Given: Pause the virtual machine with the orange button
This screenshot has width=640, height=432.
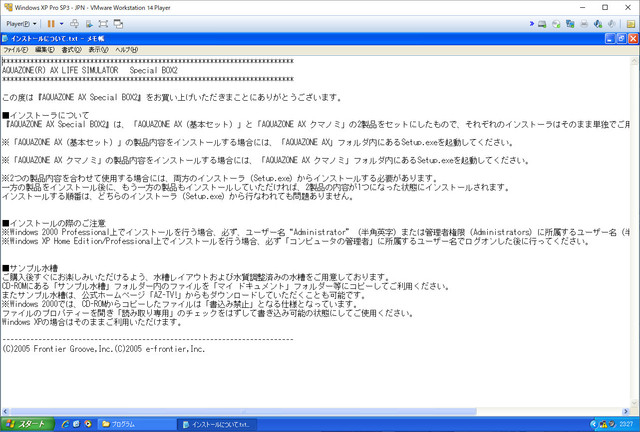Looking at the screenshot, I should 51,24.
